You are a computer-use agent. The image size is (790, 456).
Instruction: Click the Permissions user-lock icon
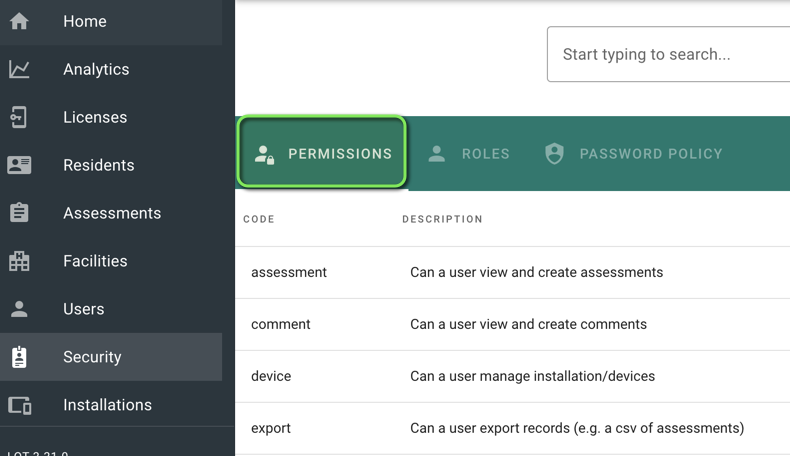(x=264, y=155)
